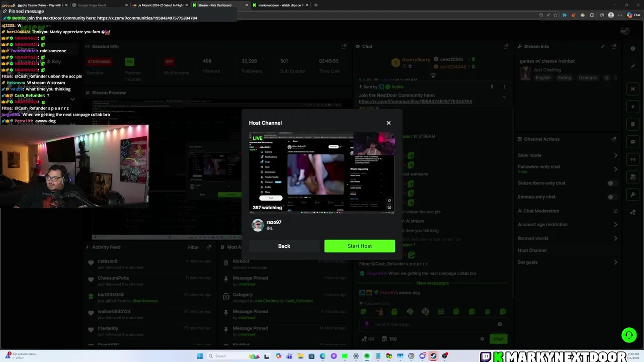This screenshot has width=644, height=362.
Task: Open the razo97 live stream preview thumbnail
Action: click(x=322, y=173)
